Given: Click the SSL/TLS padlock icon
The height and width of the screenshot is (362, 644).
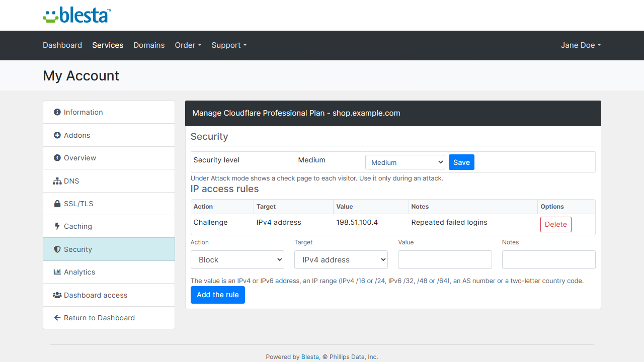Looking at the screenshot, I should pos(57,204).
